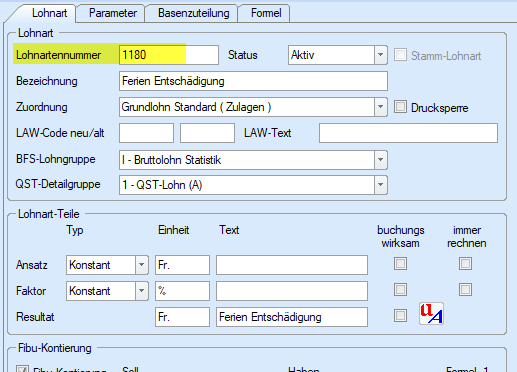Image resolution: width=517 pixels, height=372 pixels.
Task: Click the Bezeichnung field Ferien Entschädigung
Action: (x=253, y=81)
